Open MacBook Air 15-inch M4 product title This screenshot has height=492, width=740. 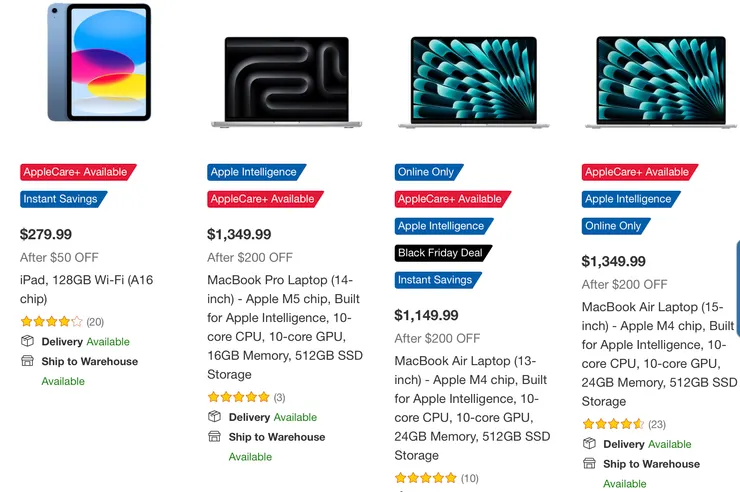(x=659, y=353)
